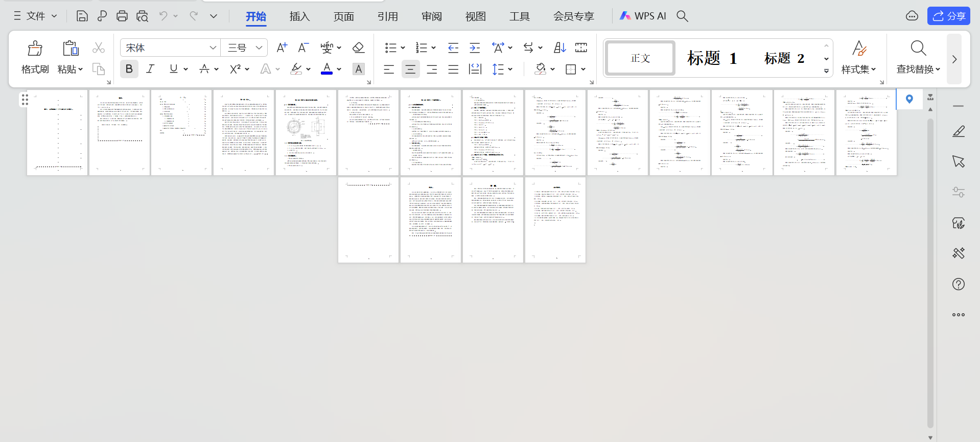The height and width of the screenshot is (442, 980).
Task: Open Print Preview icon
Action: [x=143, y=16]
